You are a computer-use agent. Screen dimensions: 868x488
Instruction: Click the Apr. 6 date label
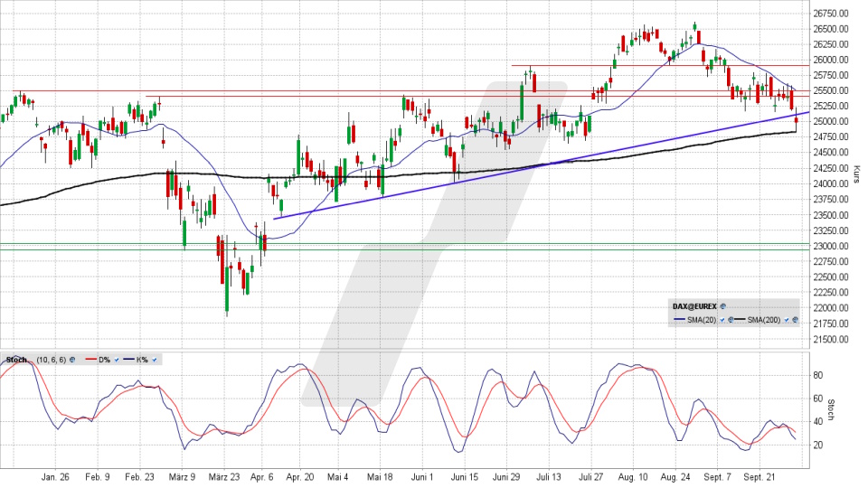click(x=262, y=477)
